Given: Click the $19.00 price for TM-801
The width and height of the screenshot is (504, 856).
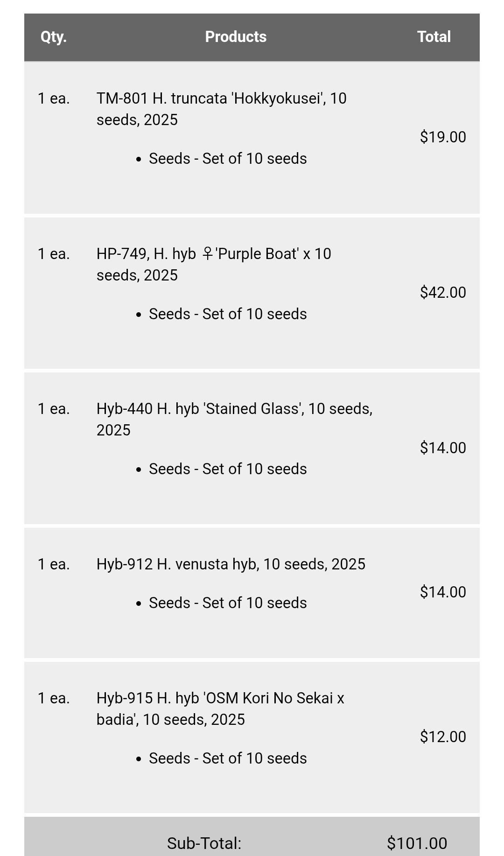Looking at the screenshot, I should click(443, 137).
